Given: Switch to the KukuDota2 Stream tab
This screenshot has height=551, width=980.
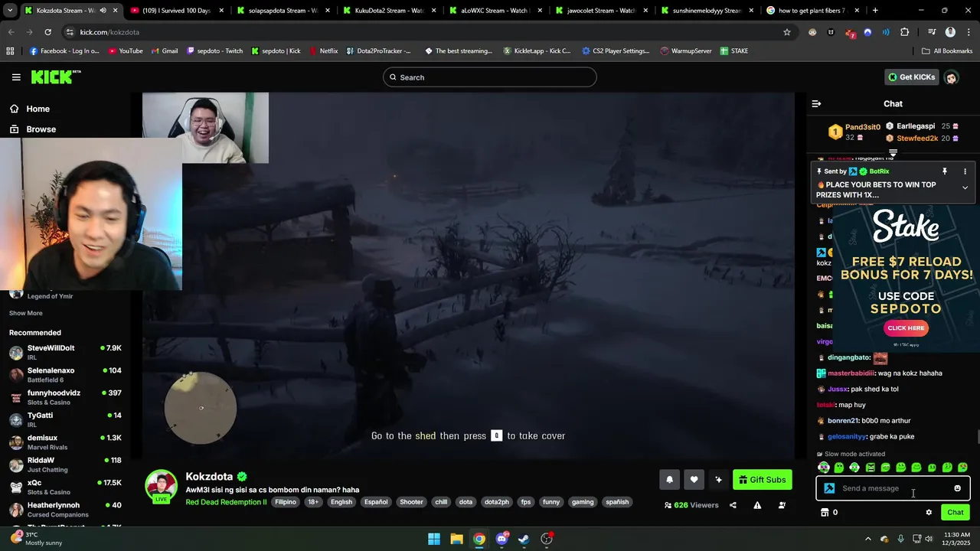Looking at the screenshot, I should (389, 11).
